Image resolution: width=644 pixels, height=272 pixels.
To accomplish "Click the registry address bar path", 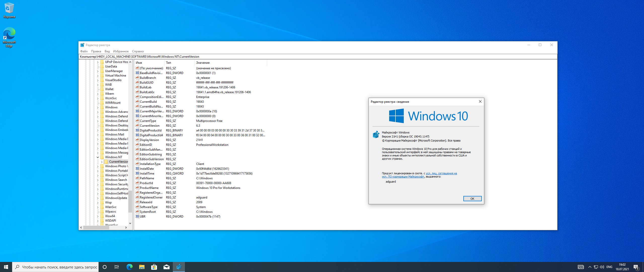I will (318, 57).
